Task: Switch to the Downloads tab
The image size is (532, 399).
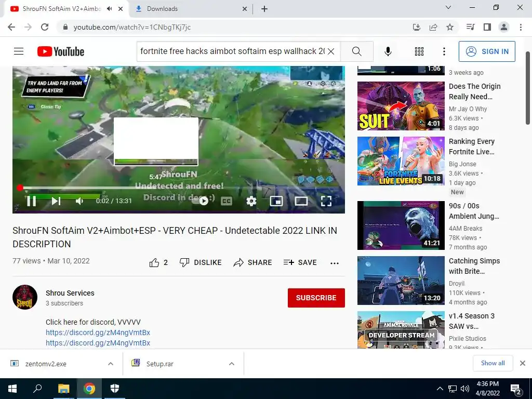Action: [191, 9]
